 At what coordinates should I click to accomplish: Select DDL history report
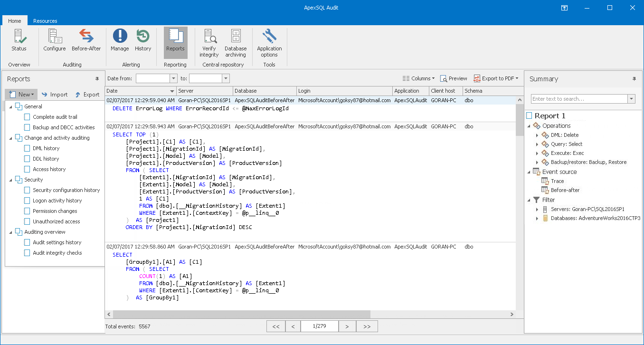click(x=46, y=159)
